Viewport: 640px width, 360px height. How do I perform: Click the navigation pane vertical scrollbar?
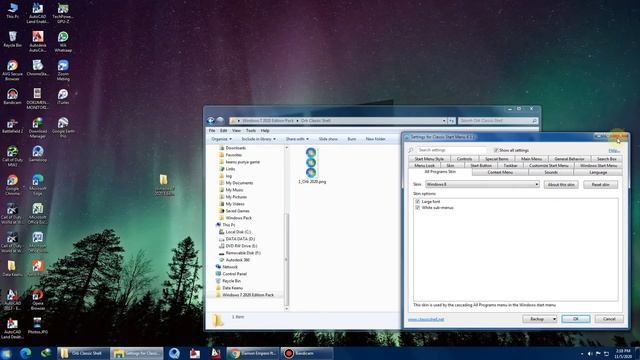pos(286,260)
